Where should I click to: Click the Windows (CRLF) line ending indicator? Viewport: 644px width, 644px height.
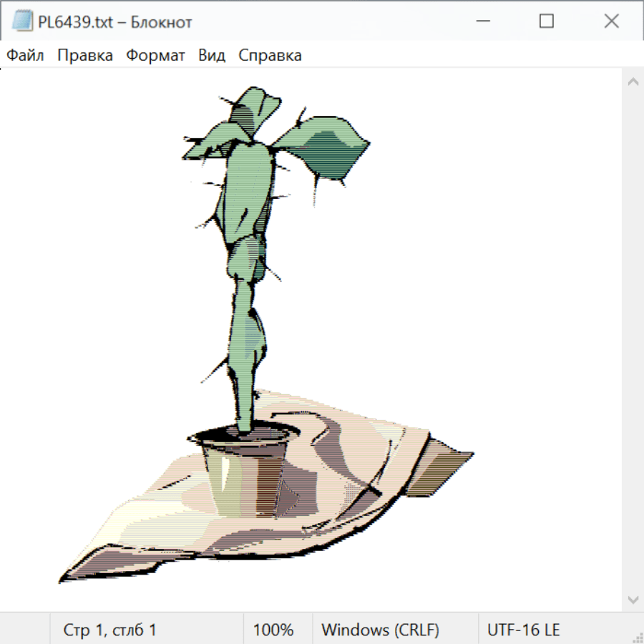click(x=380, y=630)
